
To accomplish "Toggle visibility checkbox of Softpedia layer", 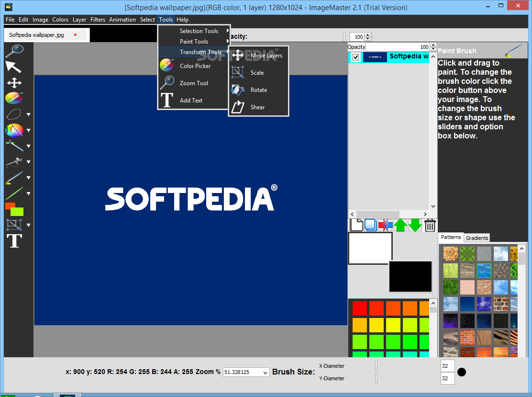I will [355, 57].
